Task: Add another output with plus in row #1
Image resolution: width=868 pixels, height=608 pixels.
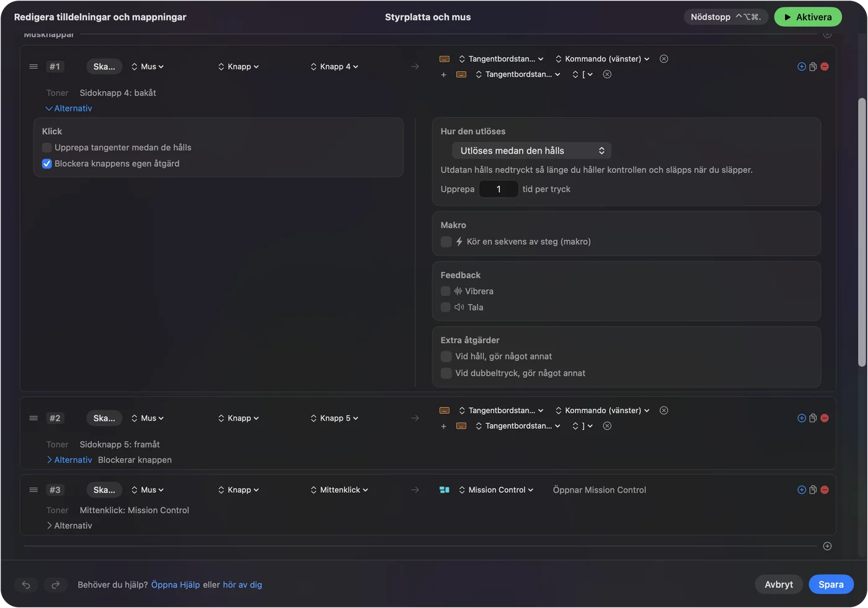Action: click(443, 75)
